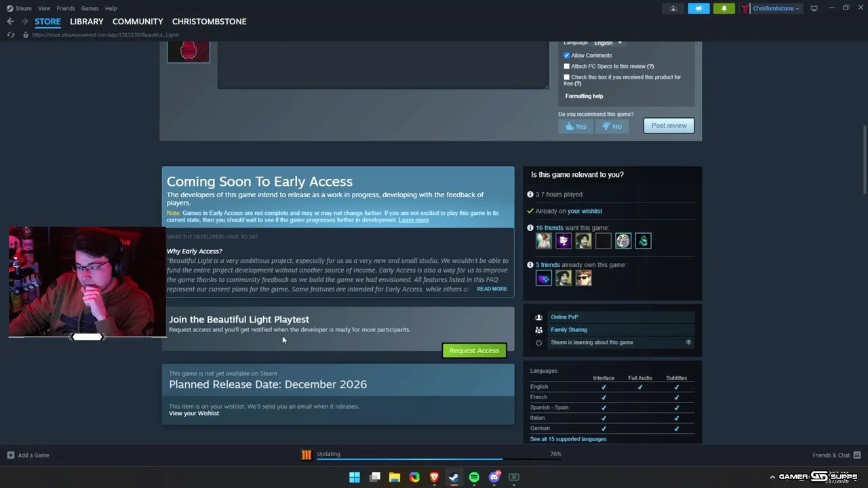Open the blue announcements megaphone button
Image resolution: width=868 pixels, height=488 pixels.
pyautogui.click(x=698, y=8)
